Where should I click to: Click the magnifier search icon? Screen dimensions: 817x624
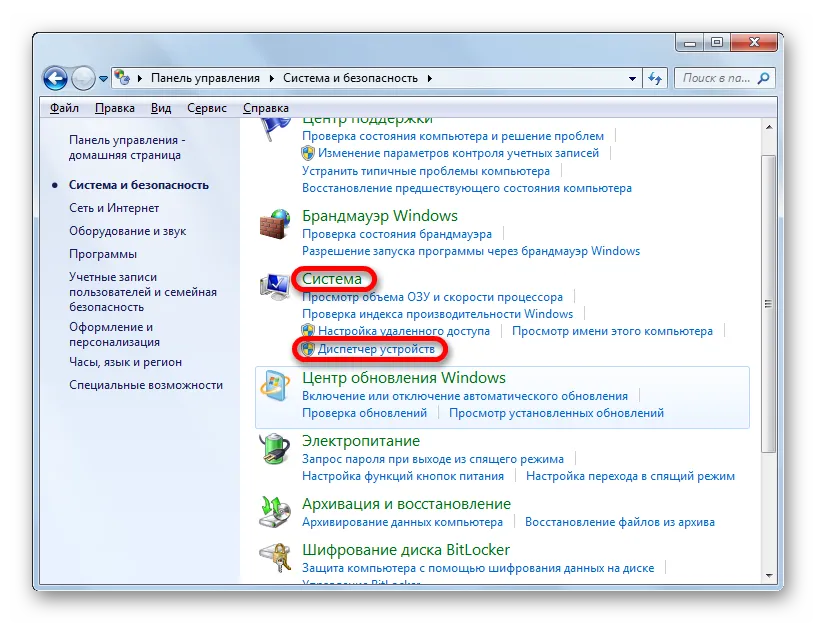(x=764, y=78)
